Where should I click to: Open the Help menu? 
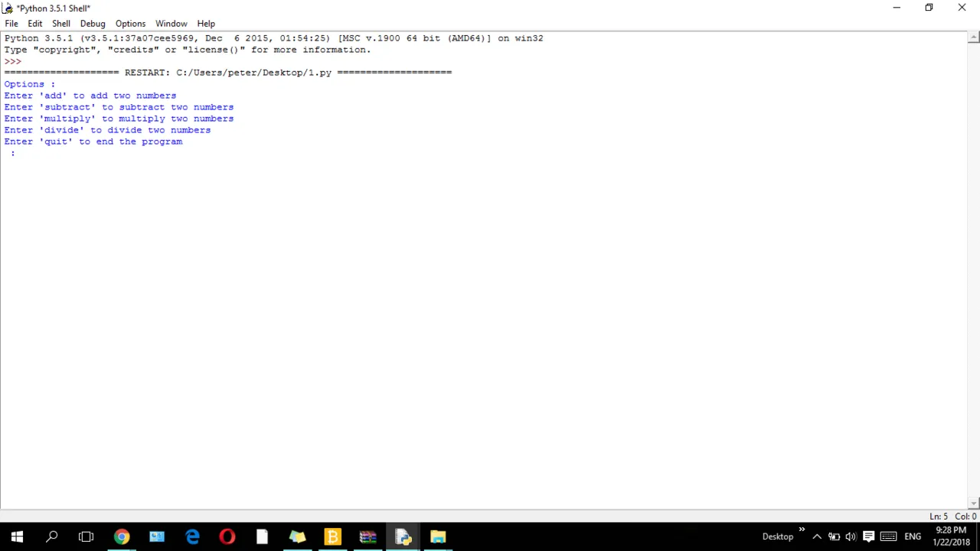click(206, 23)
